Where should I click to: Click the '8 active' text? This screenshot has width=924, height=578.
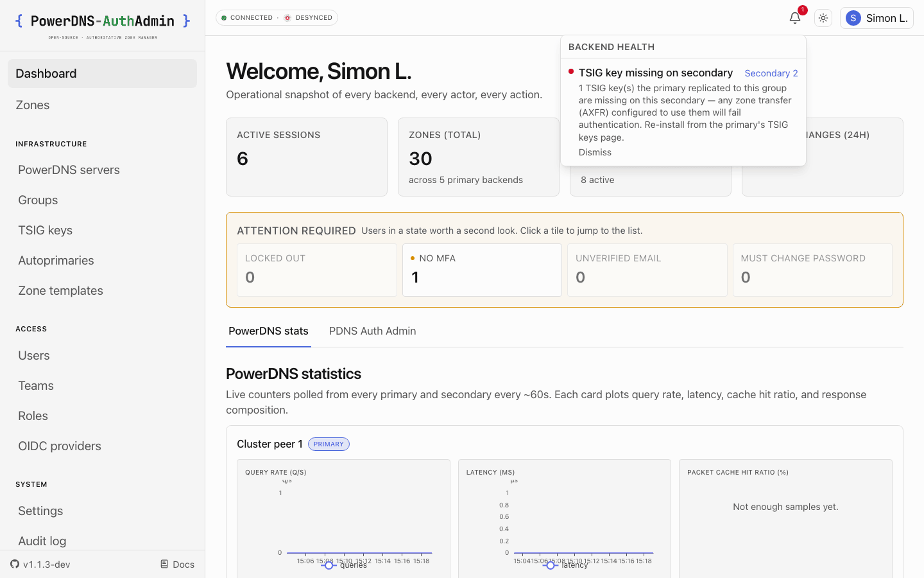coord(597,180)
